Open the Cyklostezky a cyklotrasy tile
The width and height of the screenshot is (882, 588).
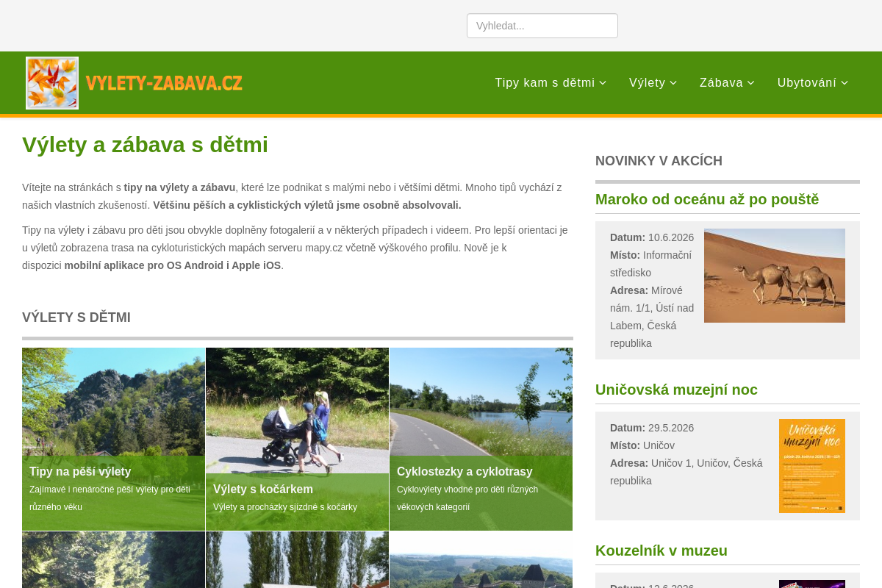tap(481, 439)
